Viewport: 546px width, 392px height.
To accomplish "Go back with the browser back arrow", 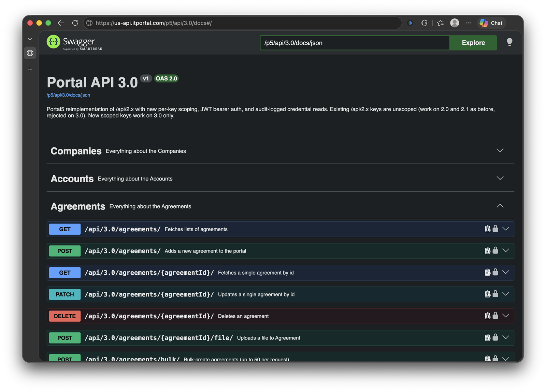I will point(61,23).
